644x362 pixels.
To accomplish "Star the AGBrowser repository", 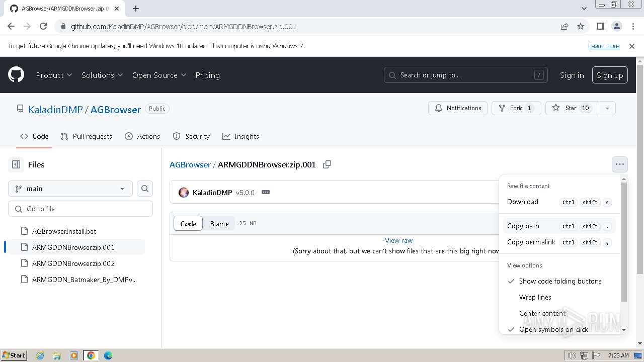I will click(x=572, y=108).
